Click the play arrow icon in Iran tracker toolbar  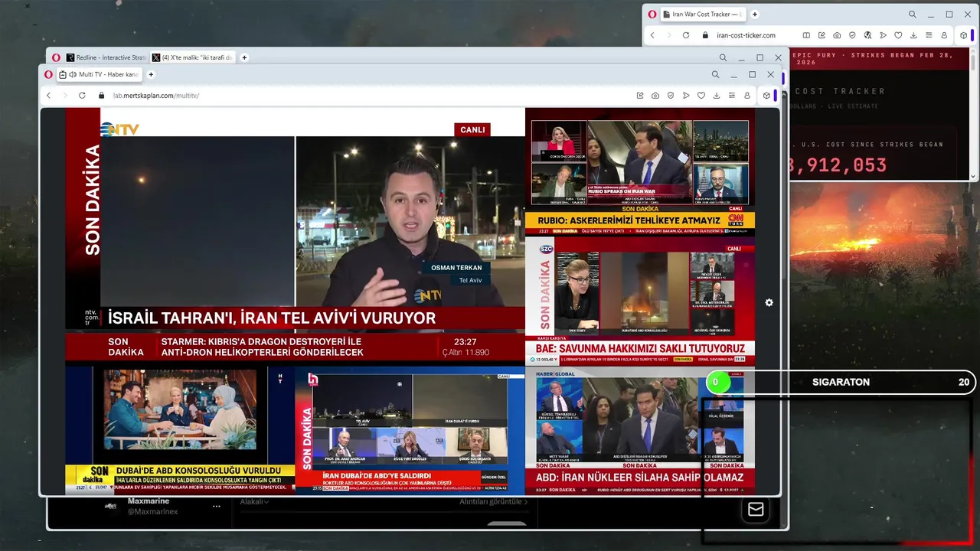click(883, 35)
